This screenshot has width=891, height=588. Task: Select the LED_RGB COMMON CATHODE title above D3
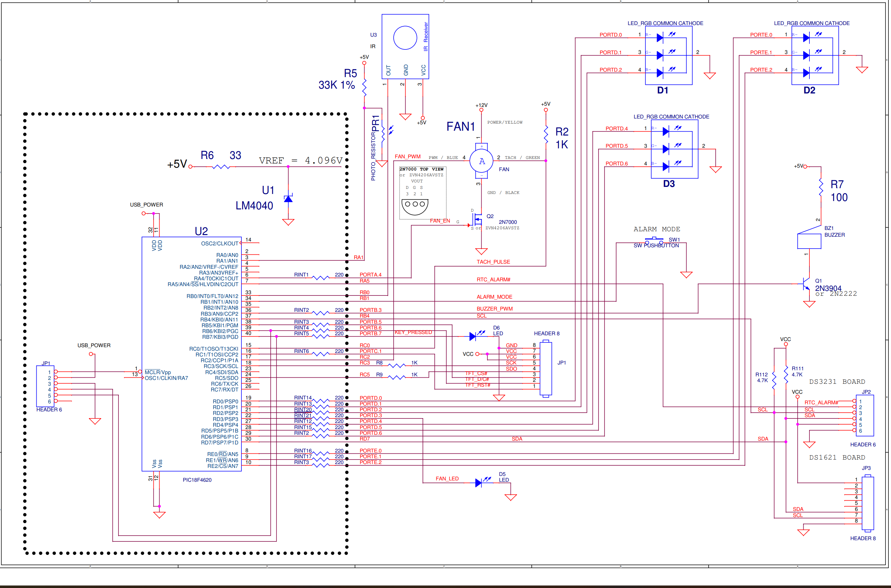[x=671, y=117]
